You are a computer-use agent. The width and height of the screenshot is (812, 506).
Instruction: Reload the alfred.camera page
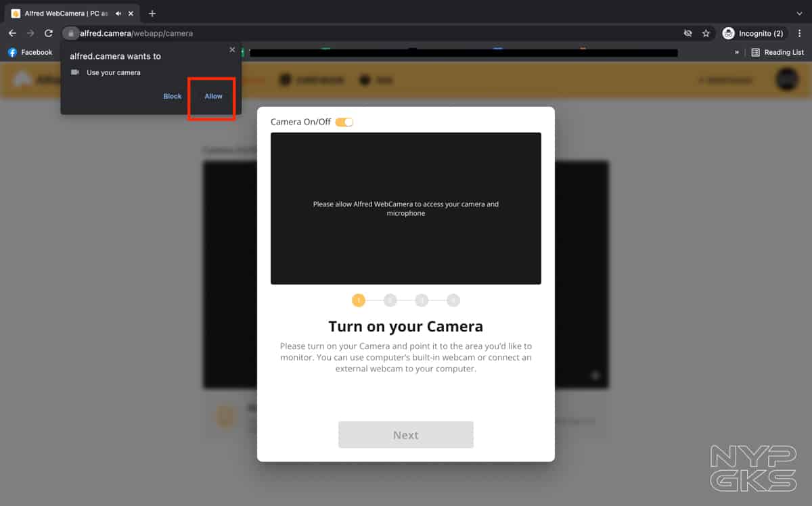pyautogui.click(x=49, y=33)
